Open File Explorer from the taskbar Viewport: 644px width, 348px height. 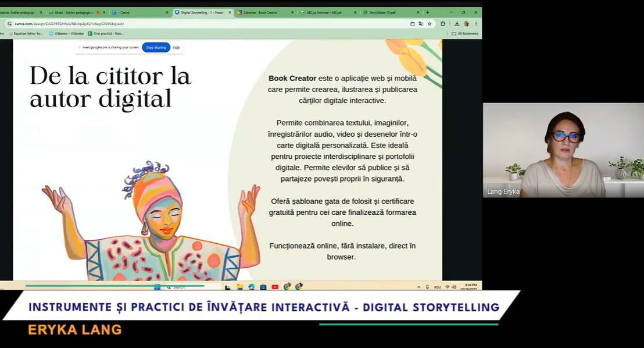click(x=240, y=287)
